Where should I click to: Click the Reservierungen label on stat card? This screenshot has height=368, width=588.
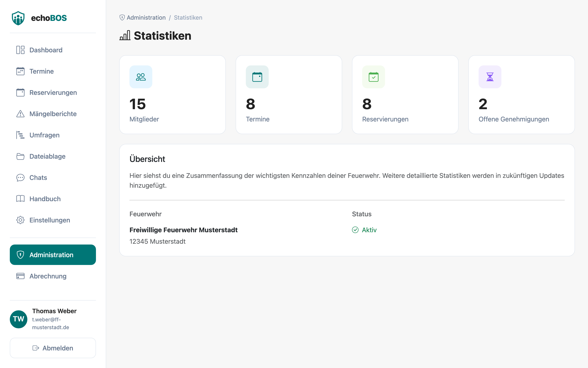[385, 119]
